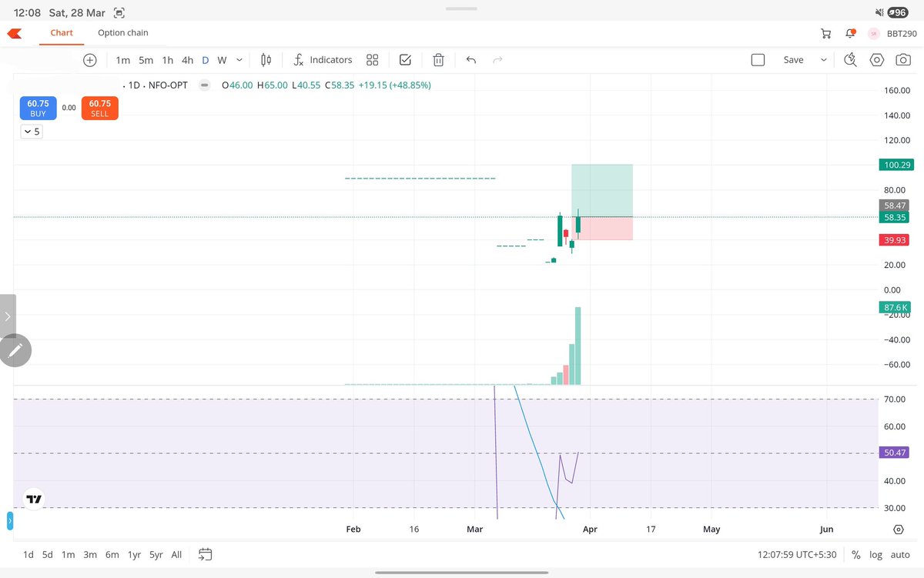
Task: Tap the battery indicator showing 96
Action: point(898,12)
